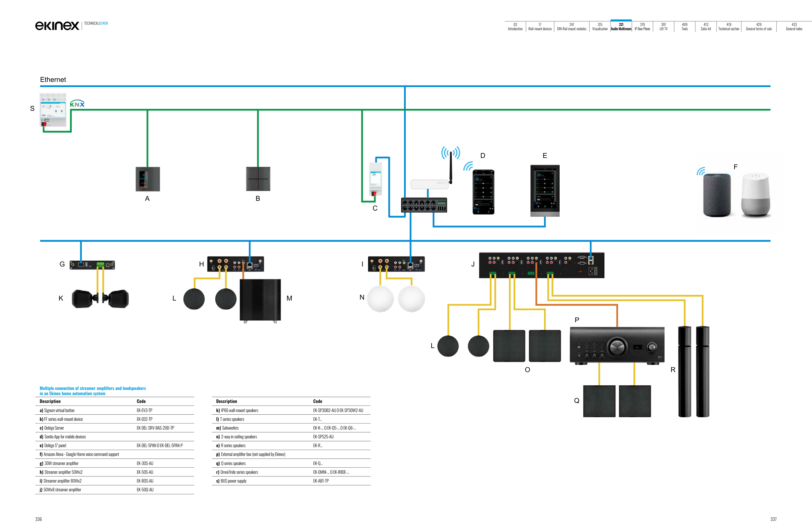Screen dimensions: 812x530
Task: Click the ekinex logo
Action: (57, 26)
